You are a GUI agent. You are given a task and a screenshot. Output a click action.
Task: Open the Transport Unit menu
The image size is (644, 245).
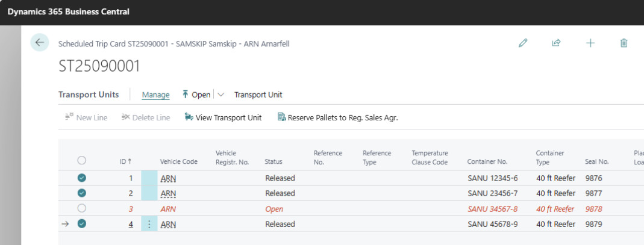258,95
